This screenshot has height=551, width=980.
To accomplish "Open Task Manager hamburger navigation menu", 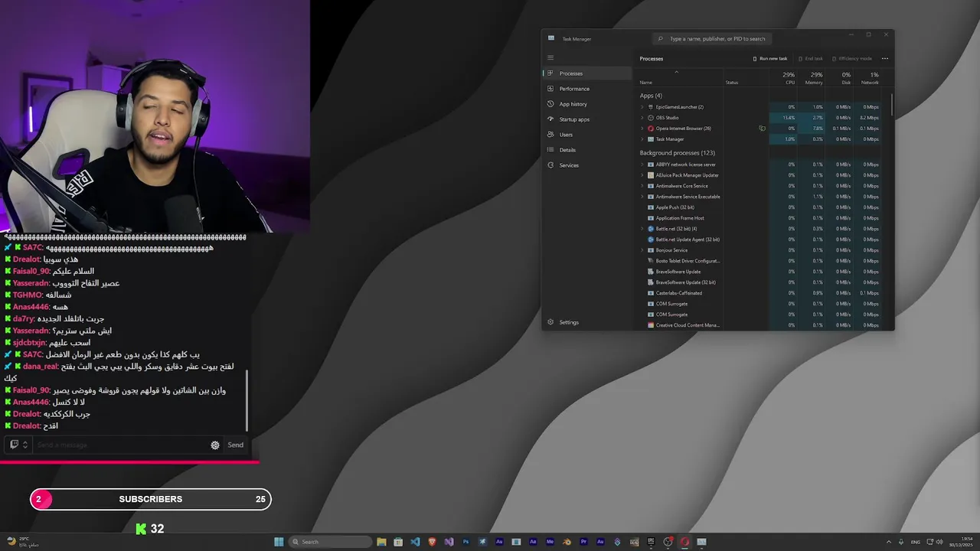I will point(550,57).
